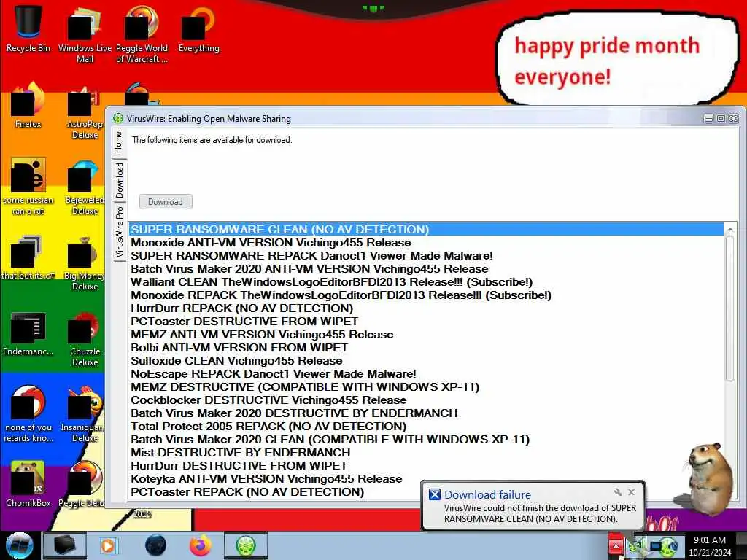Minimize the VirusWire window

[x=708, y=118]
